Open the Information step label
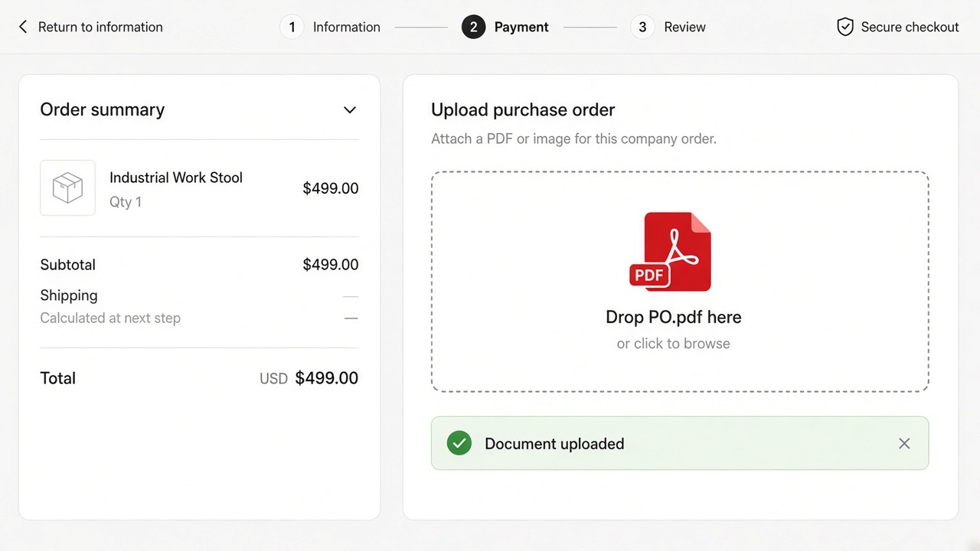This screenshot has height=551, width=980. click(346, 27)
